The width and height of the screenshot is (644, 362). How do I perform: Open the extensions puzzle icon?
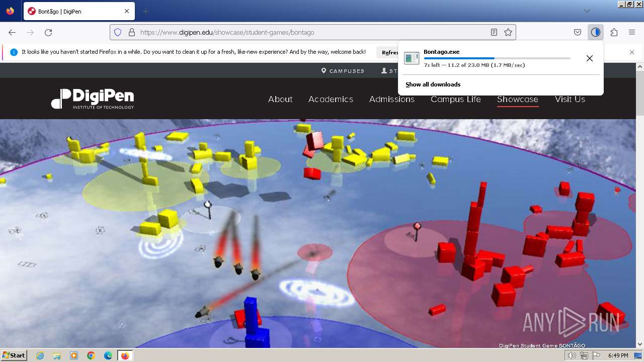click(x=614, y=32)
